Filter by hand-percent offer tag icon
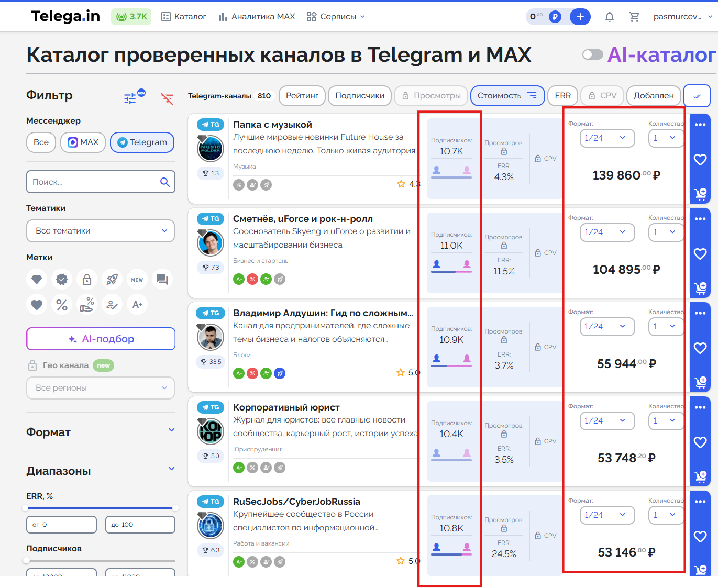This screenshot has width=718, height=588. click(87, 305)
